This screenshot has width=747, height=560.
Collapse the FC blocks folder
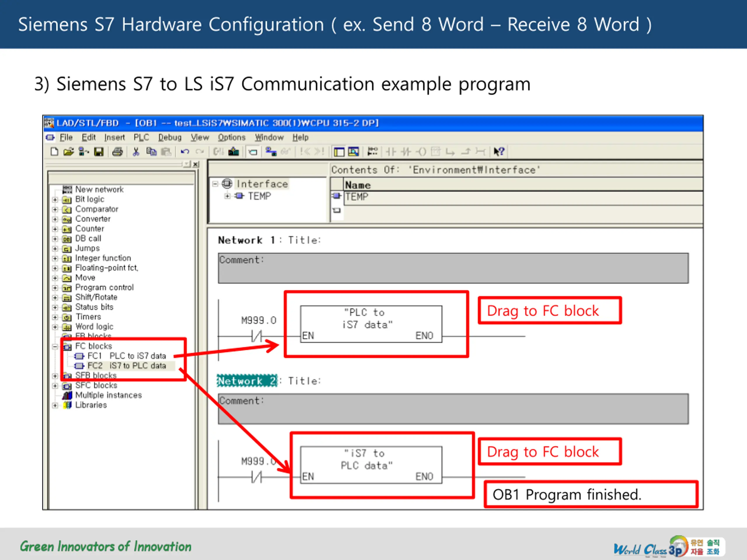55,346
